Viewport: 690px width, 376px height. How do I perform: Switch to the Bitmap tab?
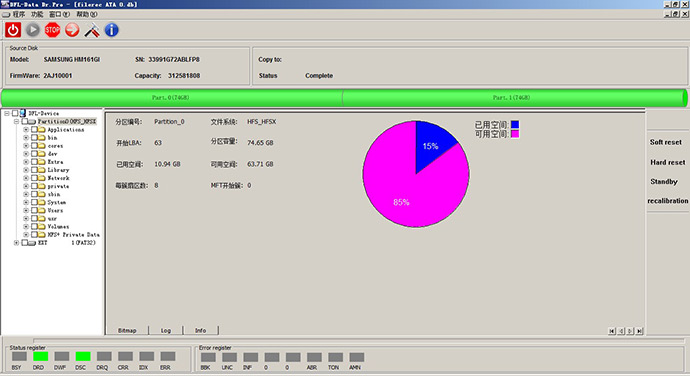[x=127, y=330]
